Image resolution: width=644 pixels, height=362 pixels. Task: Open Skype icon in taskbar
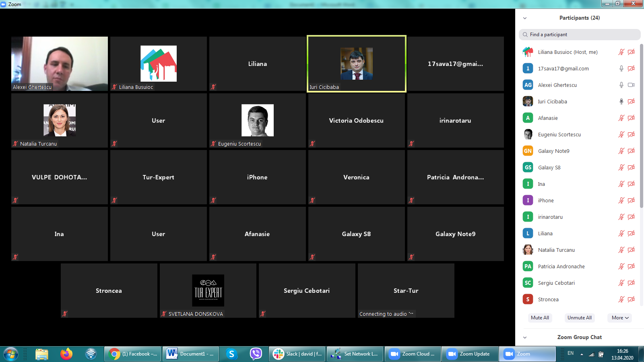point(231,354)
